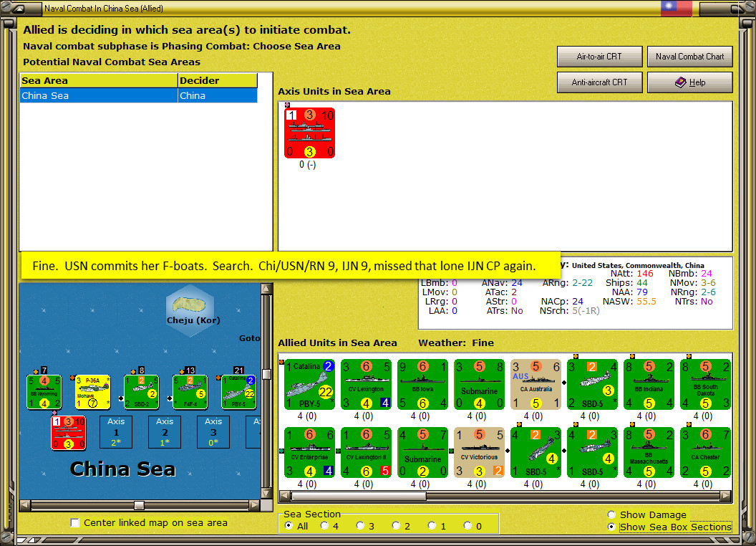Screen dimensions: 756x546
Task: Select the All sea section radio button
Action: click(x=289, y=526)
